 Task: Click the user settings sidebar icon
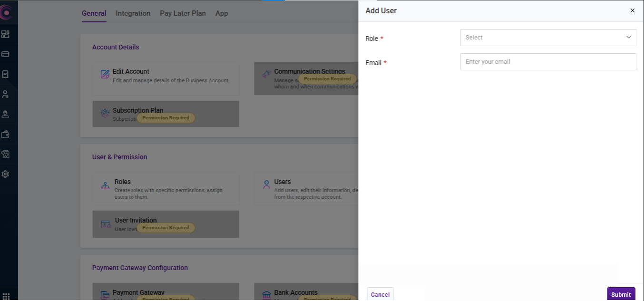[5, 94]
